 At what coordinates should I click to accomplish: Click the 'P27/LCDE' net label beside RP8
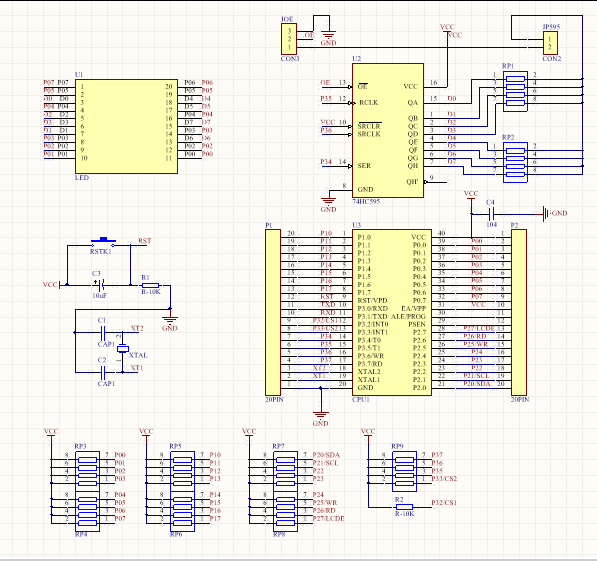(x=329, y=518)
